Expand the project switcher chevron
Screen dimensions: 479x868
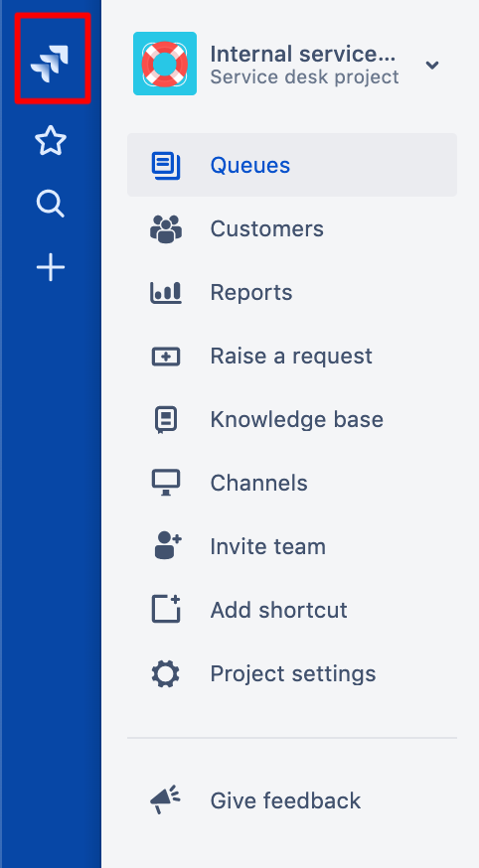[432, 65]
